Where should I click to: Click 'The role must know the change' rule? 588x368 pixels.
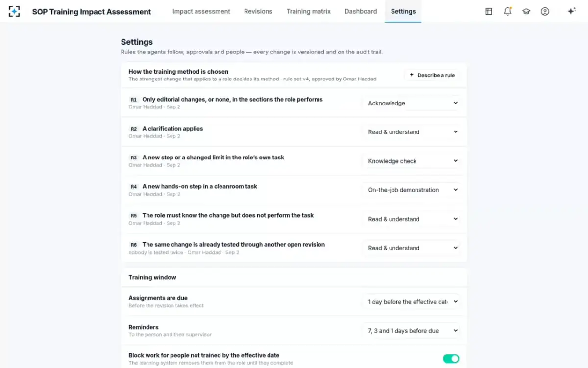click(x=228, y=215)
